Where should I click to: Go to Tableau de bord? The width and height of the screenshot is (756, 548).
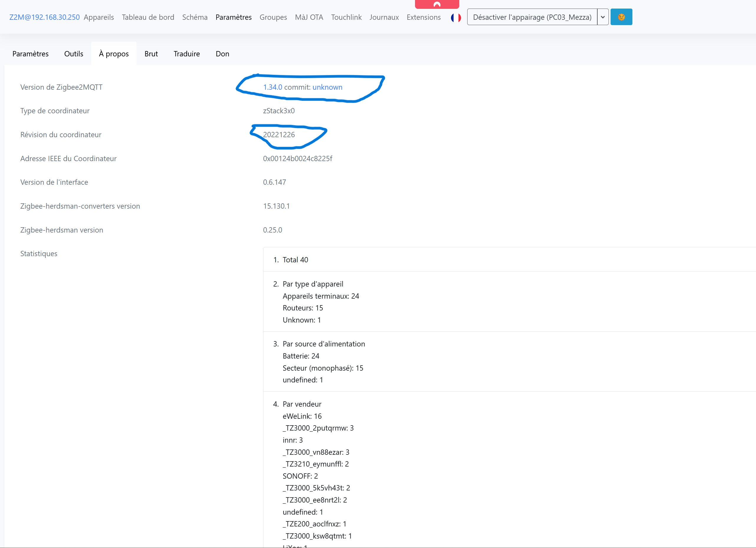[148, 17]
